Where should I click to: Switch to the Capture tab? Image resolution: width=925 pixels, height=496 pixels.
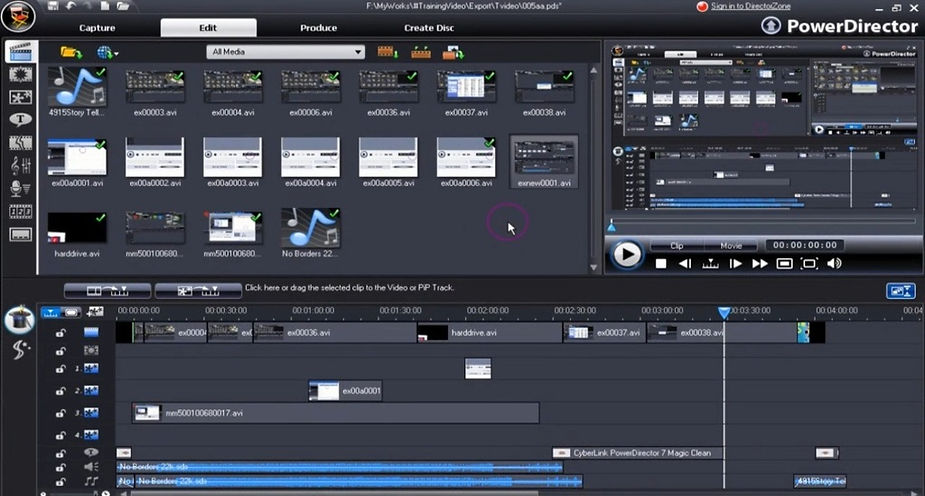tap(97, 28)
